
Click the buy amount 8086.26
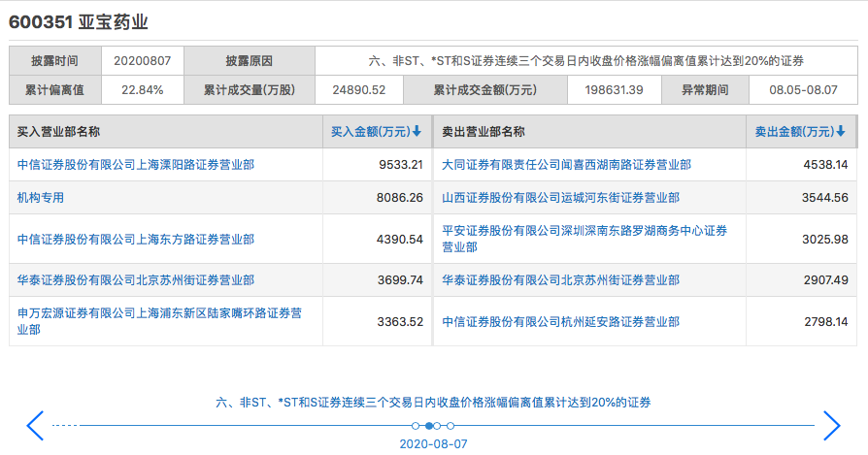[x=400, y=197]
